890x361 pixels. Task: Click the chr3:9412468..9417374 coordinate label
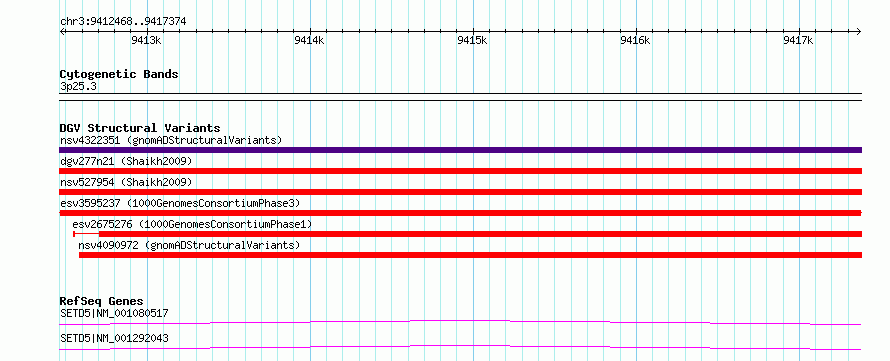point(123,22)
